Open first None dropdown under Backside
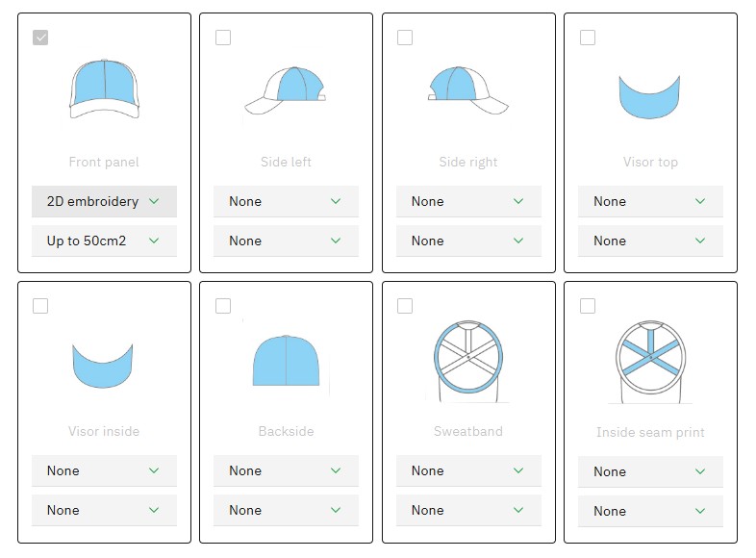Image resolution: width=756 pixels, height=558 pixels. [x=286, y=470]
